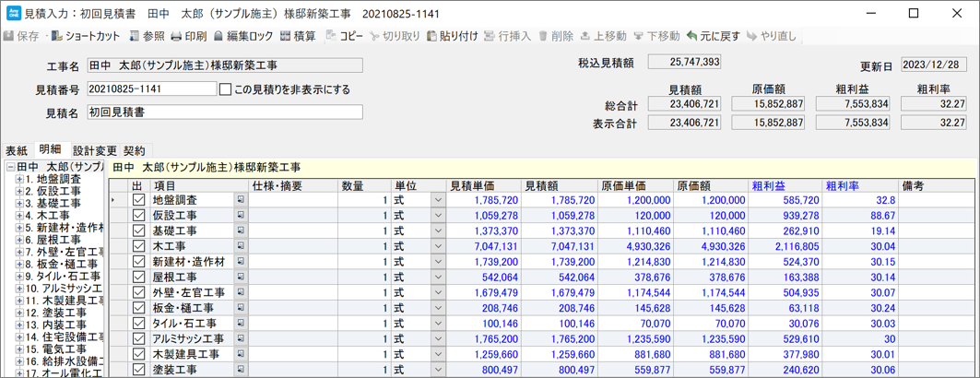Click the detail icon beside 屋根工事 item

point(240,278)
